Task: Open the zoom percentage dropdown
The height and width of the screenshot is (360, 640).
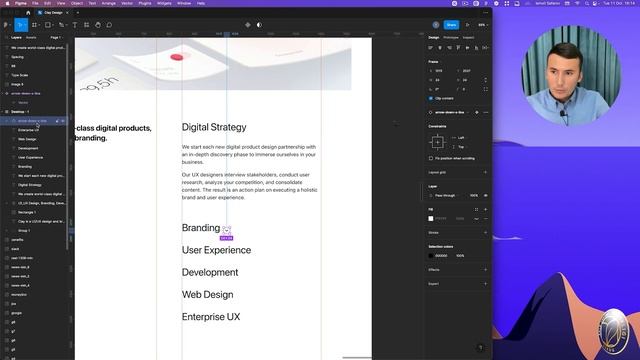Action: (483, 25)
